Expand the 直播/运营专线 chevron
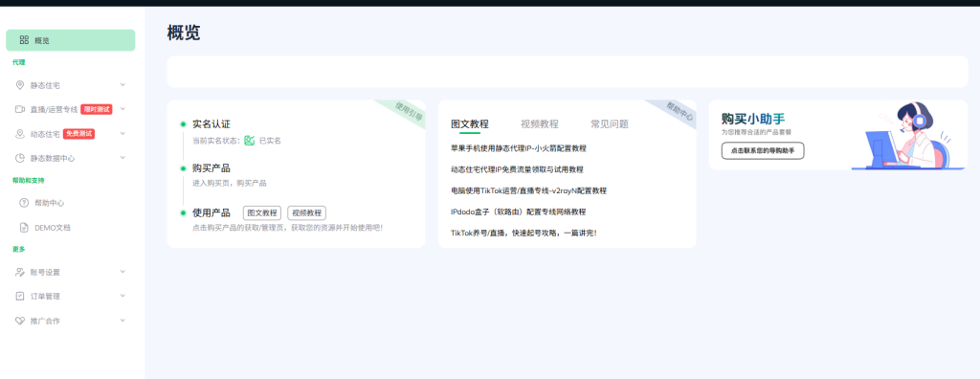The width and height of the screenshot is (980, 379). [x=122, y=109]
